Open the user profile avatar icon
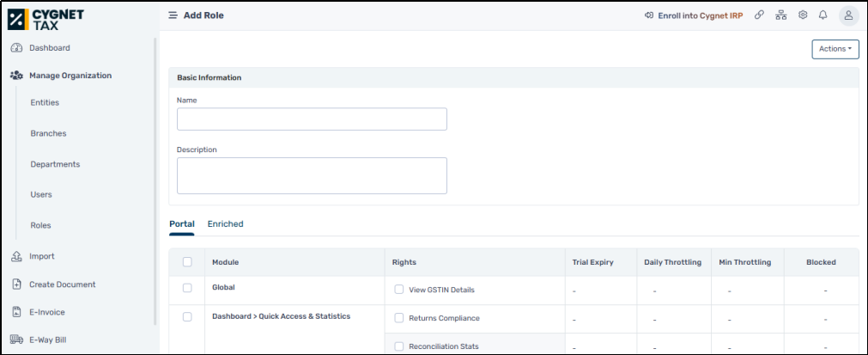The image size is (868, 355). pos(848,15)
